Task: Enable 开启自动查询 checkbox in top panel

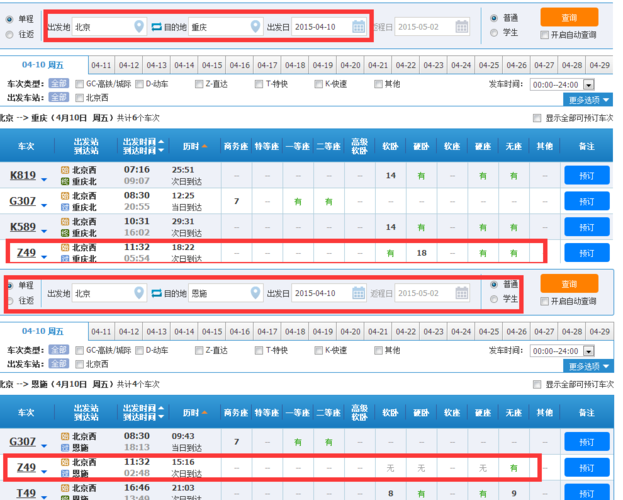Action: click(544, 35)
